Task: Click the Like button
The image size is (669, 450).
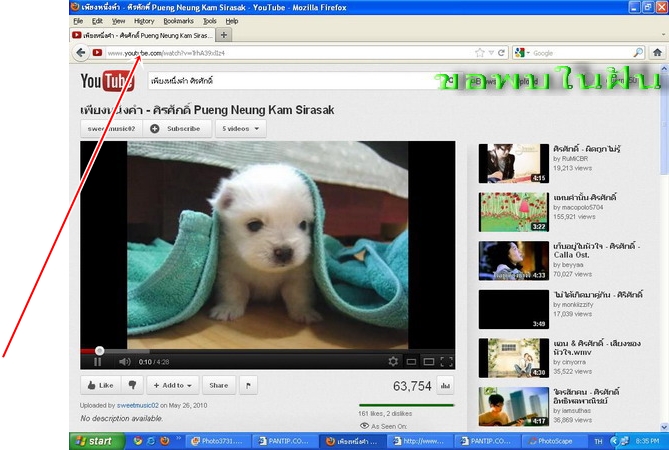Action: pos(101,385)
